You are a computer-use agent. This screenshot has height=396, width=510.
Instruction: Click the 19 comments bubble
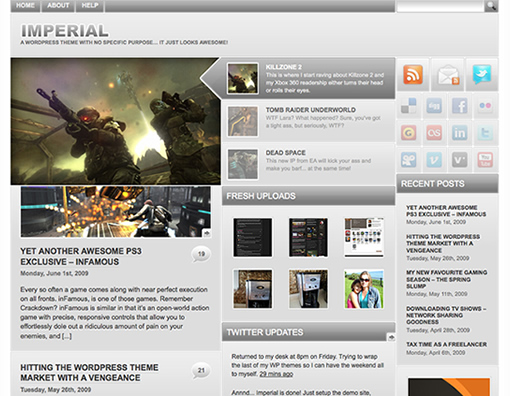pos(201,254)
